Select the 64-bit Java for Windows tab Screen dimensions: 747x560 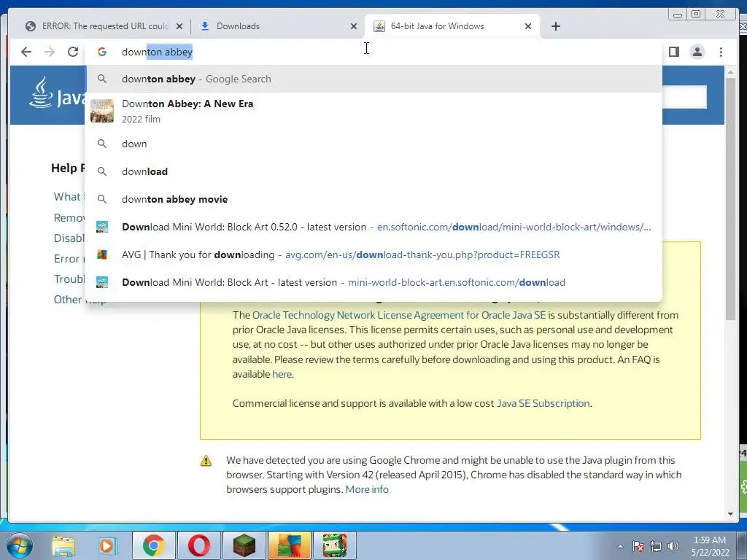pos(452,26)
